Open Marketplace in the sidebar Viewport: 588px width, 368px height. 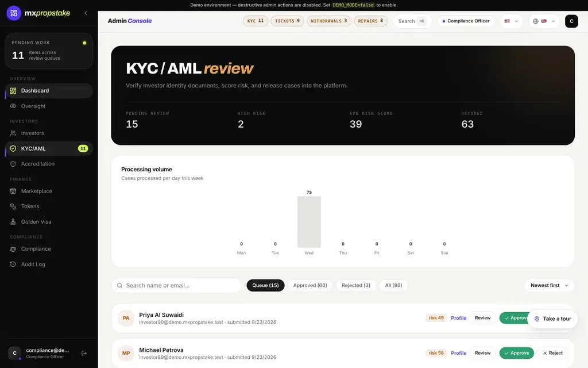coord(49,191)
